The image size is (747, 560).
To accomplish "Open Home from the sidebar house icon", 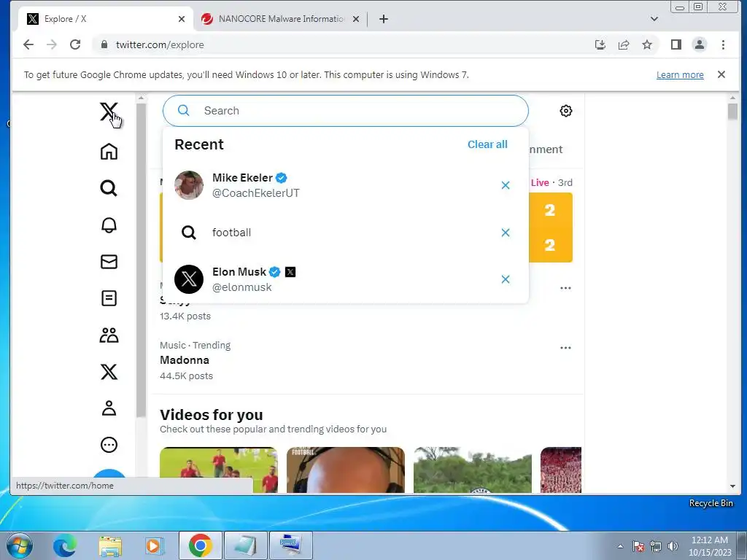I will tap(109, 152).
